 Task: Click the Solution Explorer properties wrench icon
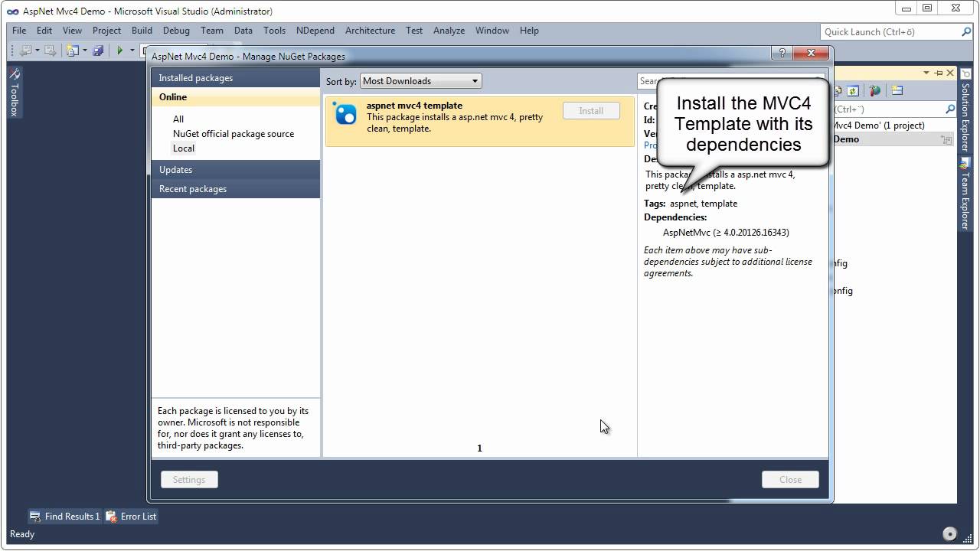pos(874,90)
